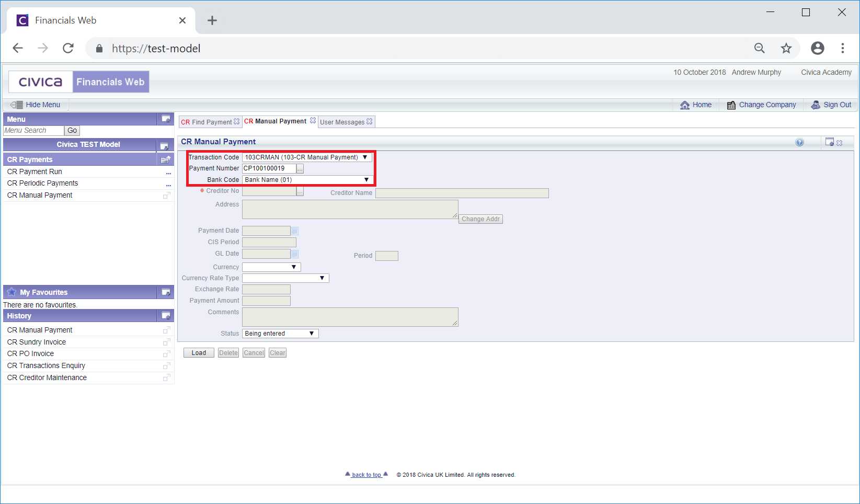
Task: Click the detach form window icon
Action: pyautogui.click(x=829, y=142)
